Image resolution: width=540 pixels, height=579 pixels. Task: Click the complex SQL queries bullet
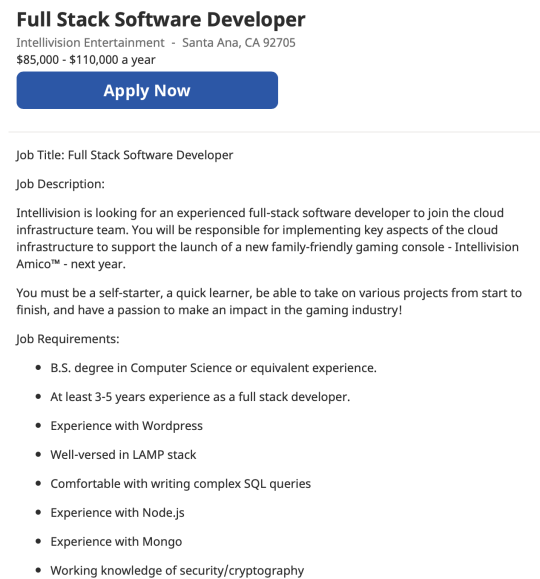(181, 484)
